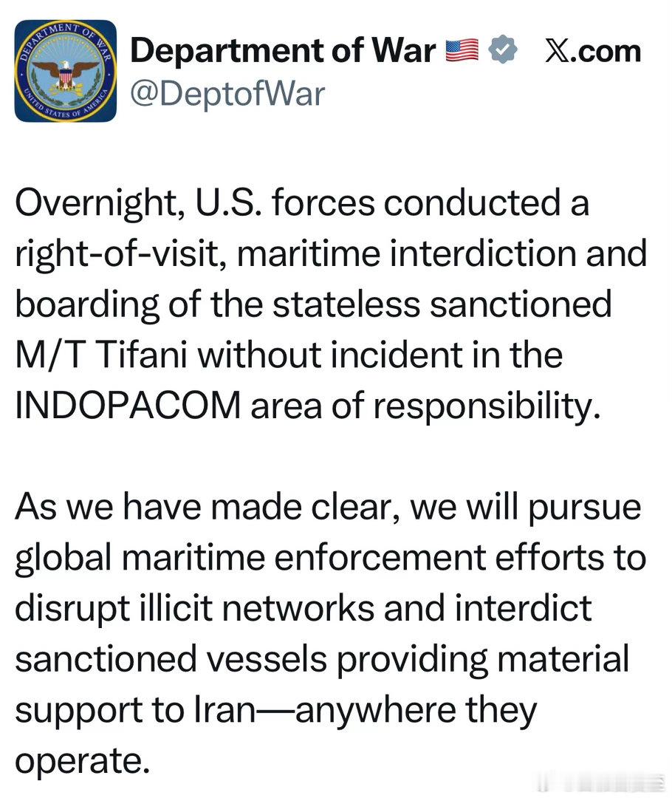
Task: Click the X.com source label
Action: tap(592, 51)
